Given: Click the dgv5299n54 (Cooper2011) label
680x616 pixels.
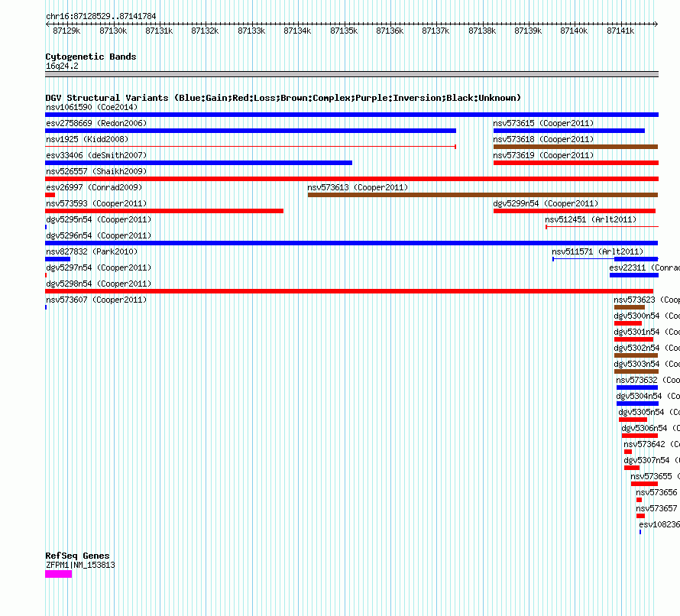Looking at the screenshot, I should 546,203.
